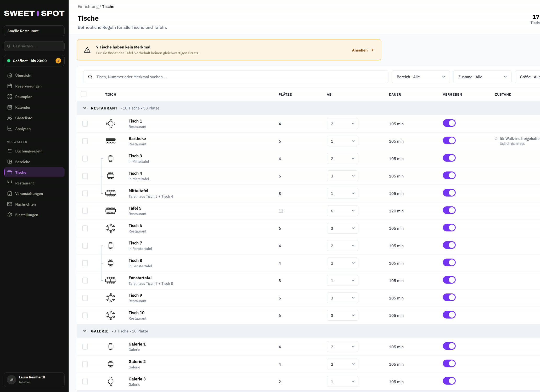The image size is (540, 392).
Task: Click the Einstellungen gear icon
Action: pos(10,215)
